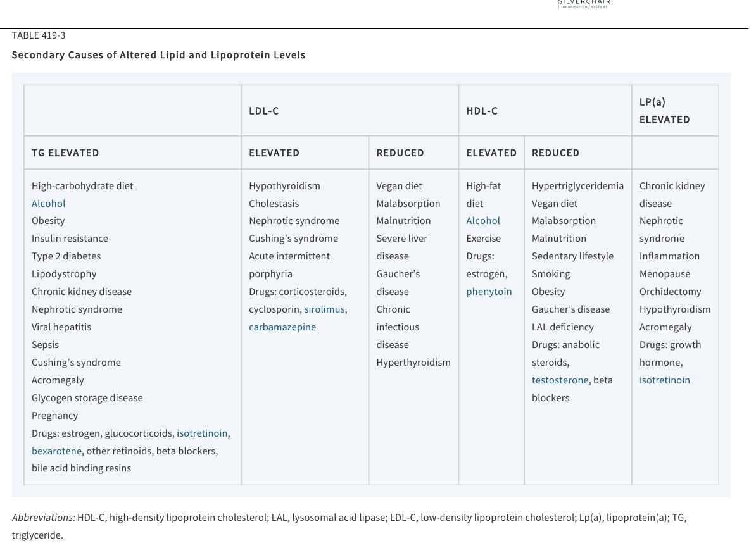Click the Hyperthyroidism entry under LDL-C Reduced
756x548 pixels.
tap(413, 363)
